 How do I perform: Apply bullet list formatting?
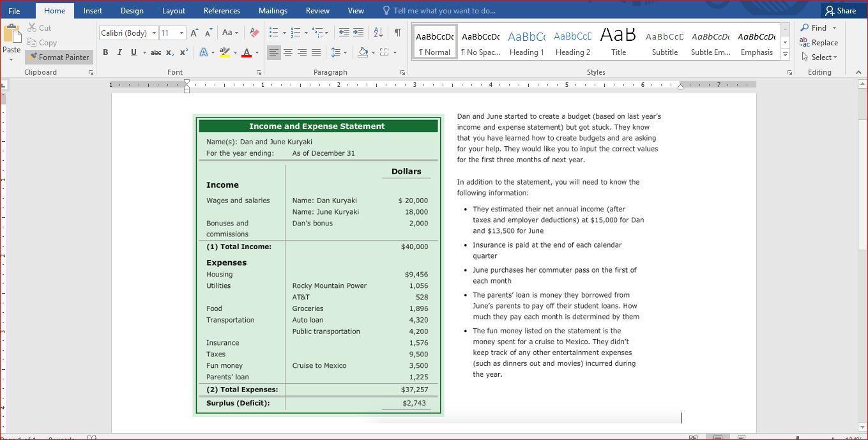point(273,33)
